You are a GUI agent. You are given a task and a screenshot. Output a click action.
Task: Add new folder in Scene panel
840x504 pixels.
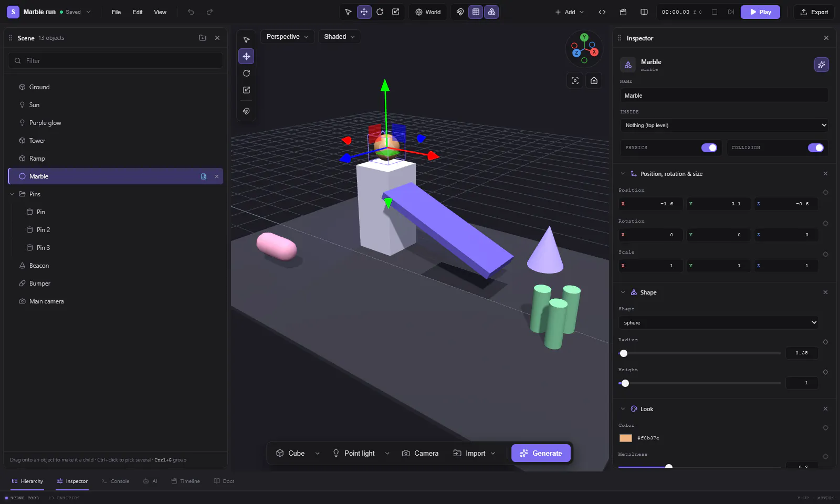tap(203, 38)
